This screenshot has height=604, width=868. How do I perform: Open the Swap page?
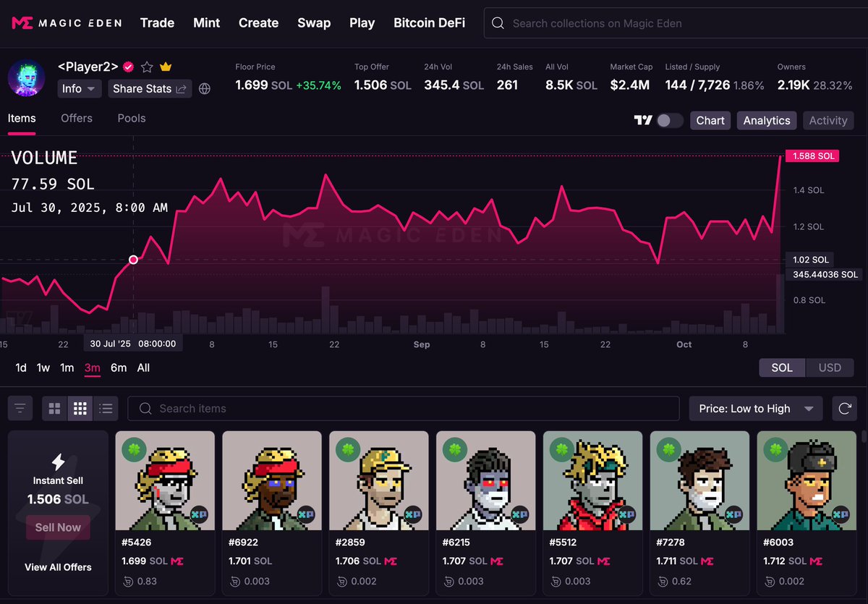[314, 23]
